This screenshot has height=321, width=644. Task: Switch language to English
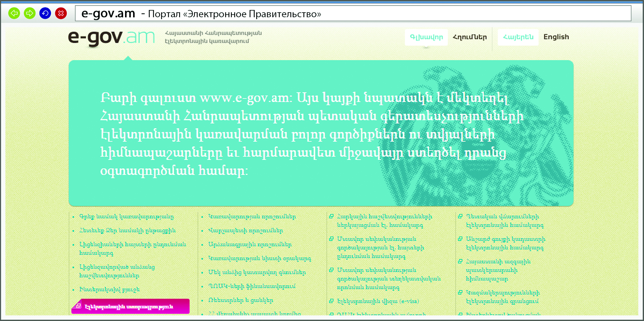click(556, 37)
